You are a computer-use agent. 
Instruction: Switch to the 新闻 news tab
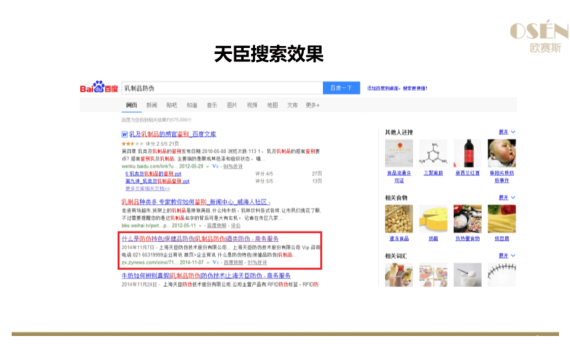pyautogui.click(x=152, y=105)
